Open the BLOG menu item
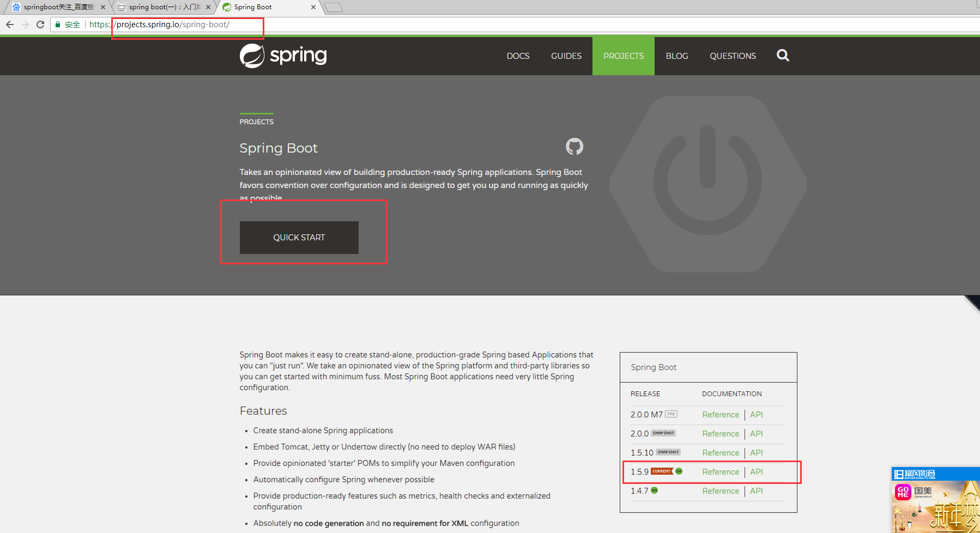980x533 pixels. [677, 56]
